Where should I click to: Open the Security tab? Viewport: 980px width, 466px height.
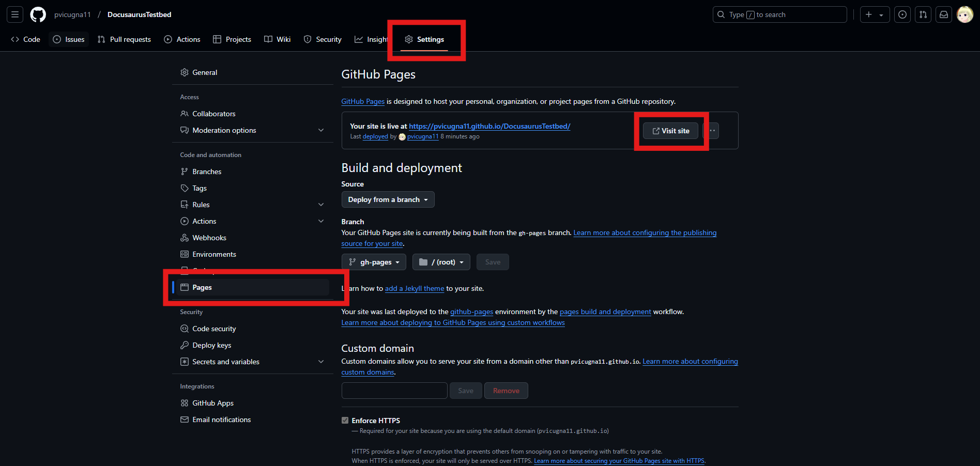[323, 39]
